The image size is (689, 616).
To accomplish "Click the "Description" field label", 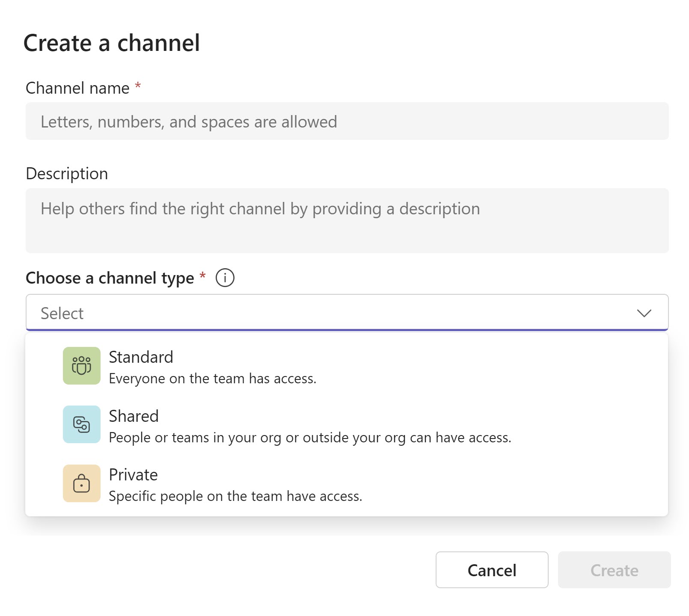I will coord(67,174).
